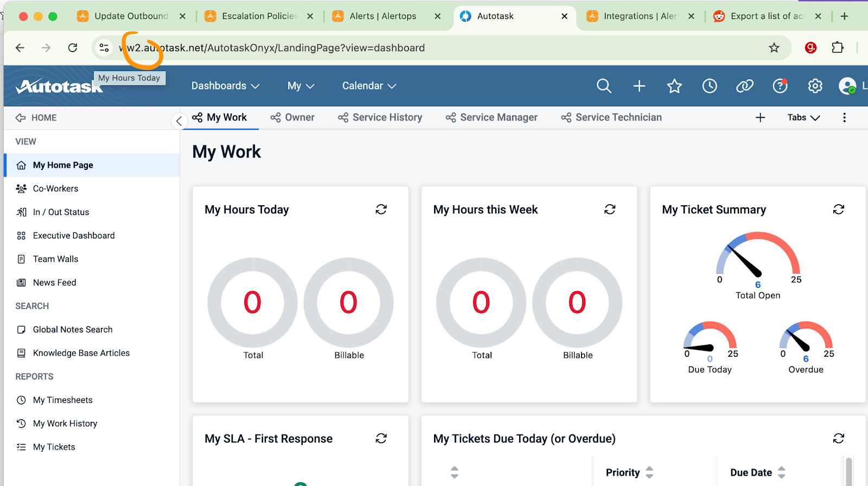The image size is (868, 486).
Task: Refresh the My Hours Today widget
Action: [x=381, y=210]
